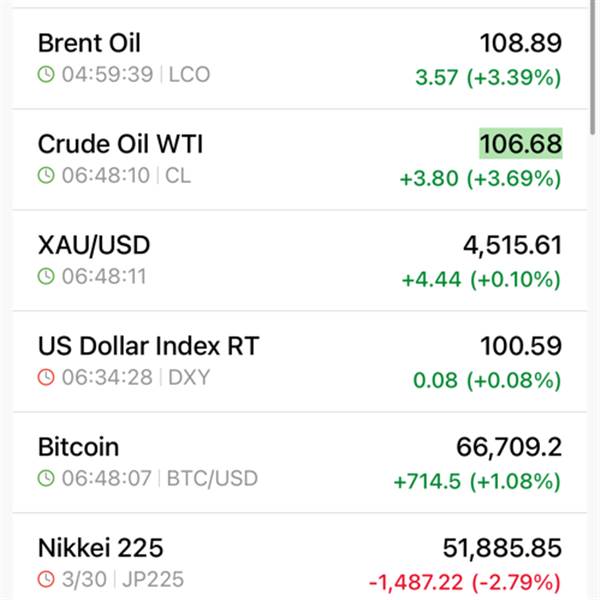Screen dimensions: 600x600
Task: Open the Brent Oil instrument
Action: pyautogui.click(x=89, y=43)
